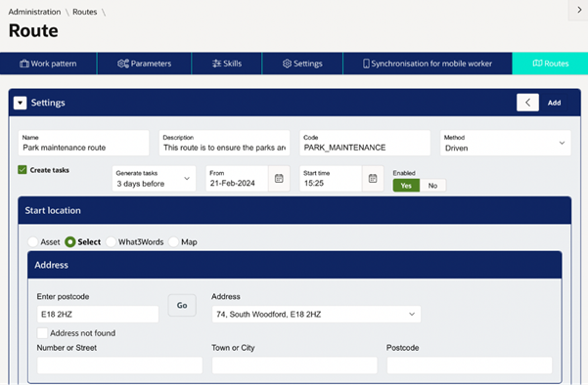Click the Town or City field
588x385 pixels.
(x=294, y=365)
